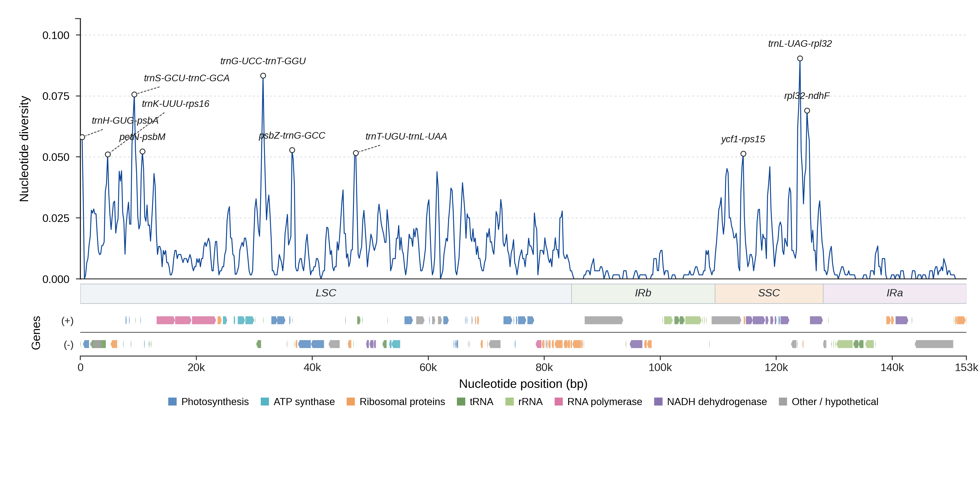Click the Genes track label
Screen dimensions: 980x477
[x=36, y=333]
